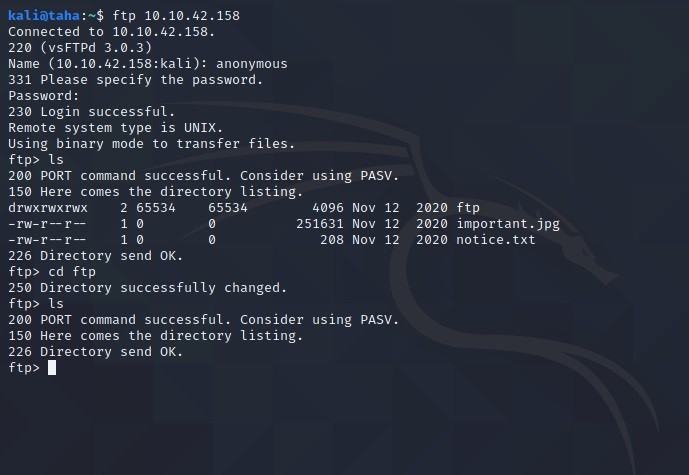
Task: Click the Connected to 10.10.42.158 line
Action: coord(112,32)
